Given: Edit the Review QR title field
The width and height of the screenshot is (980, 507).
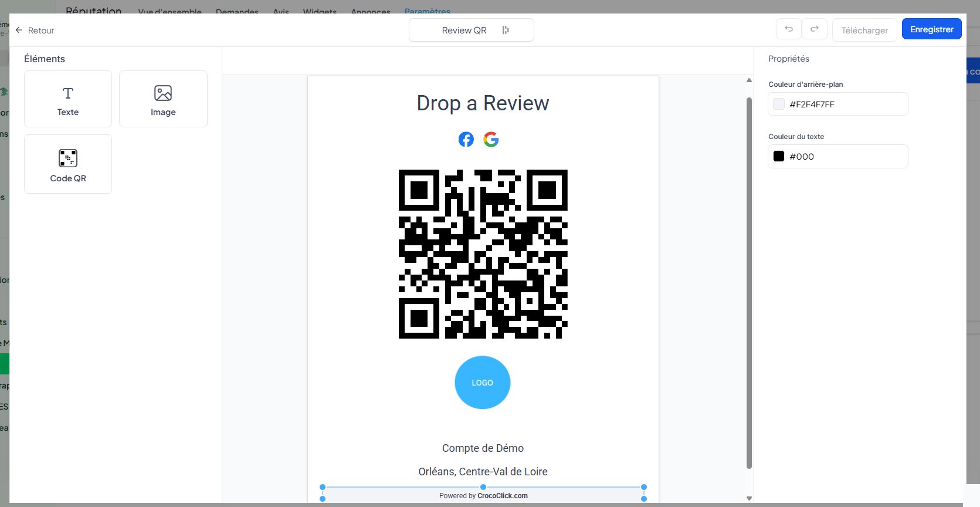Looking at the screenshot, I should 472,30.
